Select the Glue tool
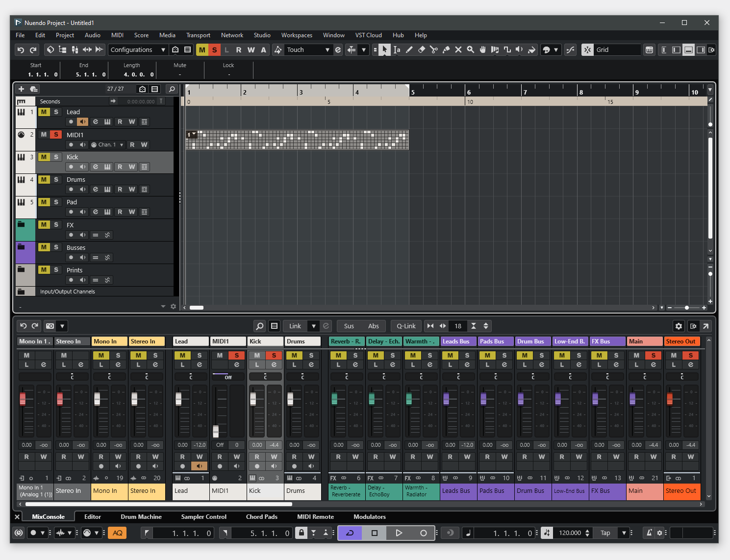The height and width of the screenshot is (560, 730). (x=446, y=49)
